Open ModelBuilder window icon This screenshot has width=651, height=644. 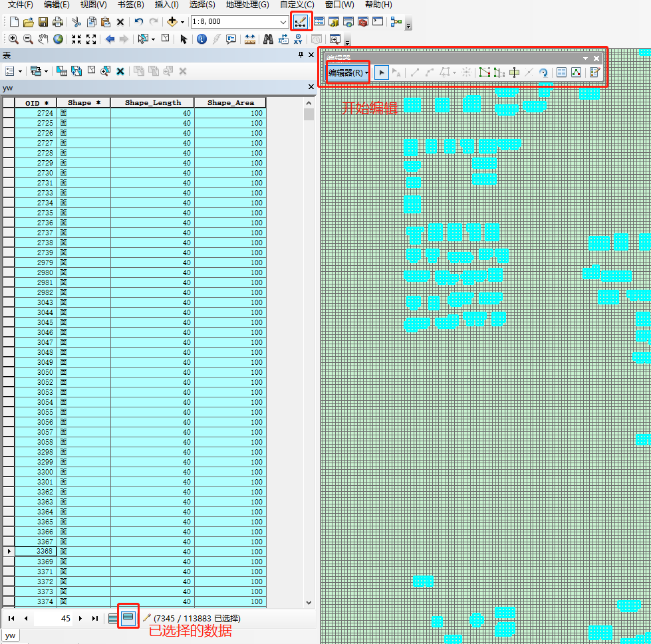[x=396, y=21]
